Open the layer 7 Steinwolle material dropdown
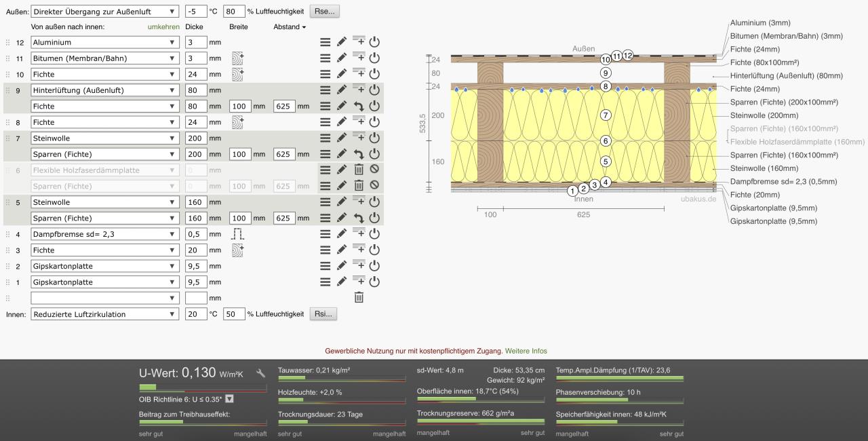The image size is (868, 441). tap(105, 138)
